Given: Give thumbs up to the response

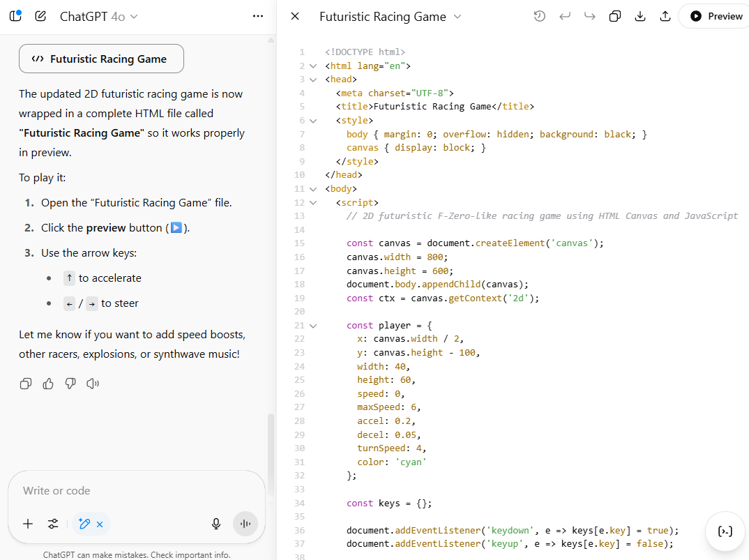Looking at the screenshot, I should [x=48, y=384].
